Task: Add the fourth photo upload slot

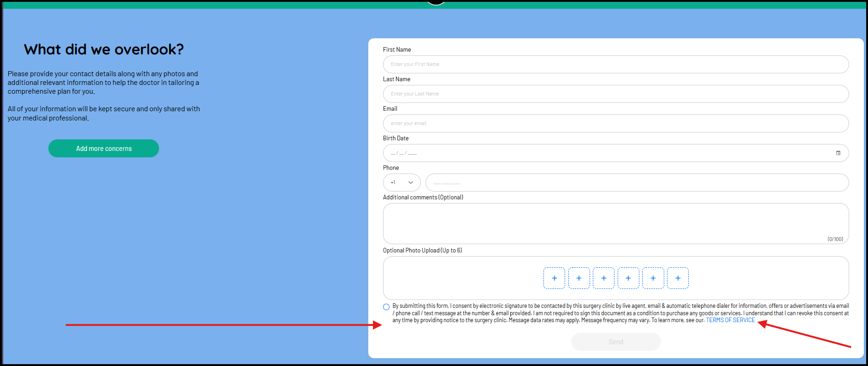Action: pos(628,278)
